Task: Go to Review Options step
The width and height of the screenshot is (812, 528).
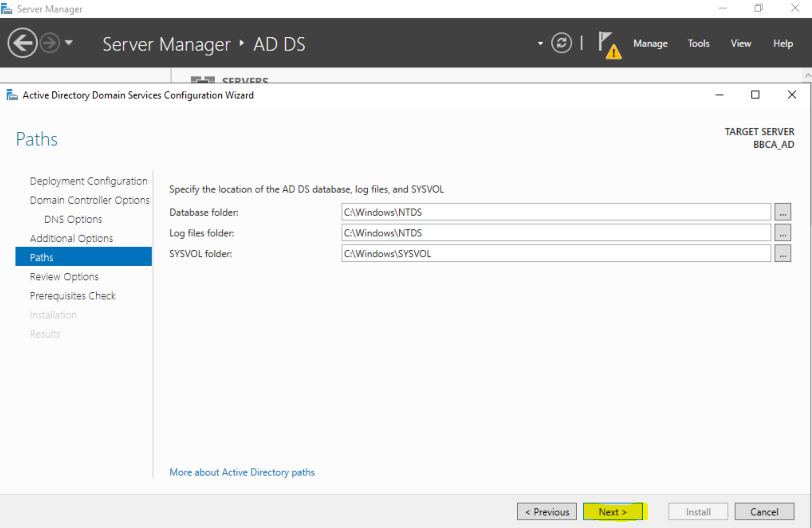Action: [64, 276]
